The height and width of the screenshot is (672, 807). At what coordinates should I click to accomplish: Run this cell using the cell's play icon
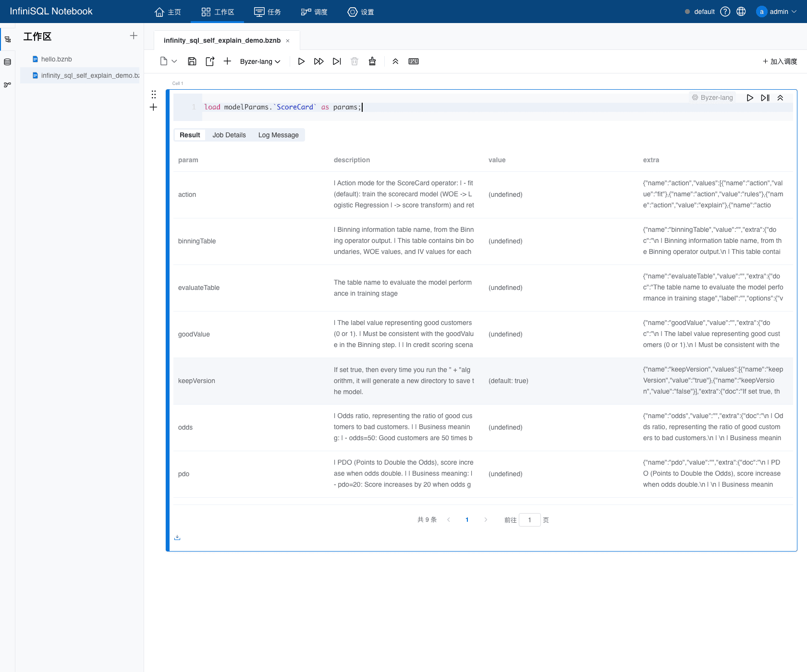point(750,98)
